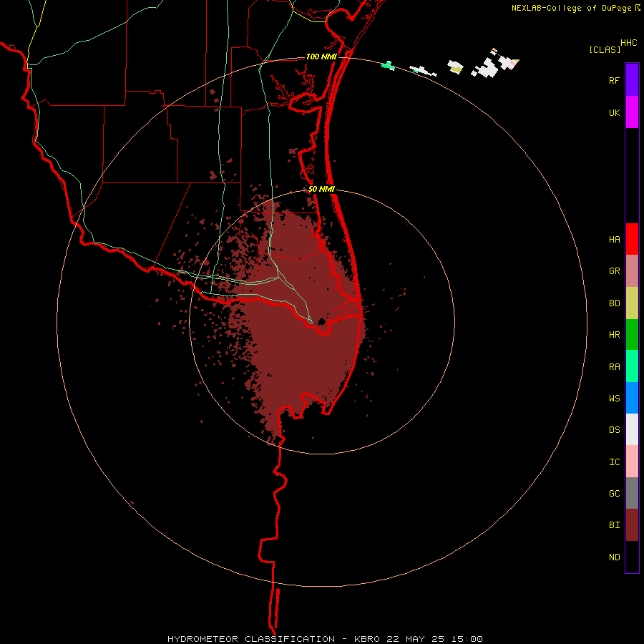Pick the yellow BD legend swatch

click(632, 303)
